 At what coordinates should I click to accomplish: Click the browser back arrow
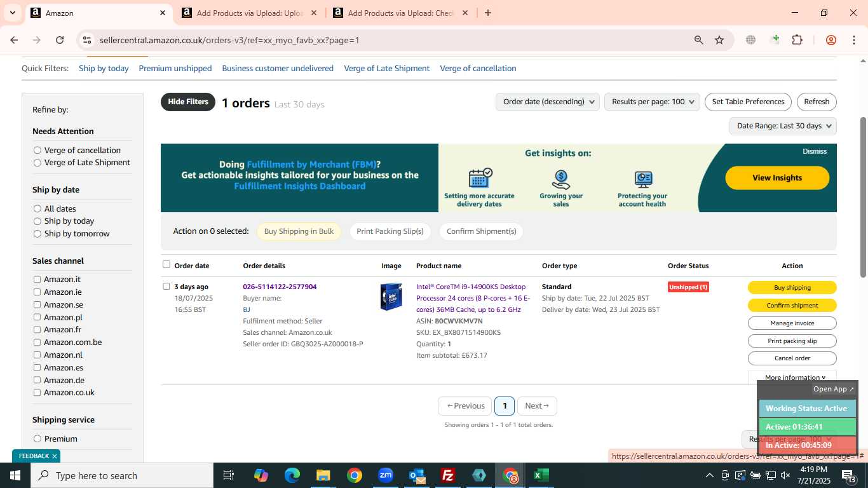point(14,40)
